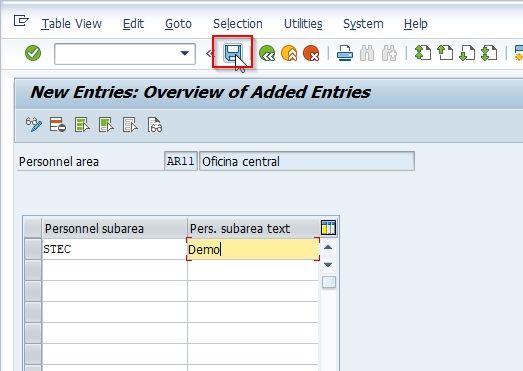The height and width of the screenshot is (371, 523).
Task: Click the Deselect All icon
Action: pyautogui.click(x=130, y=125)
